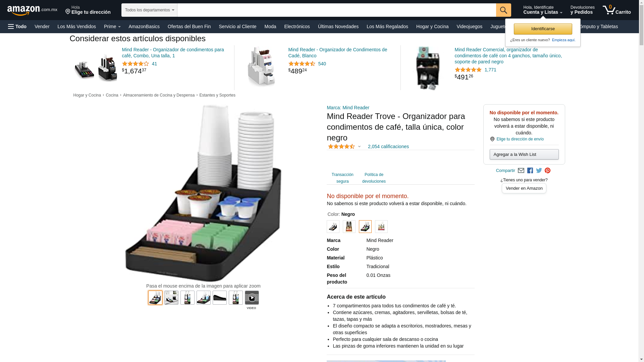The width and height of the screenshot is (644, 362).
Task: Go to Servicio al Cliente
Action: [x=237, y=26]
